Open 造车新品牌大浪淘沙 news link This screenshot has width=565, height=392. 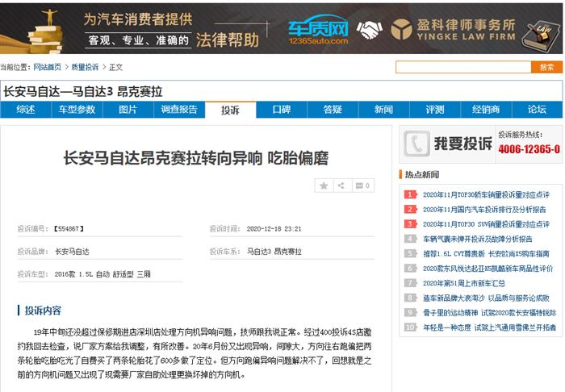coord(486,298)
